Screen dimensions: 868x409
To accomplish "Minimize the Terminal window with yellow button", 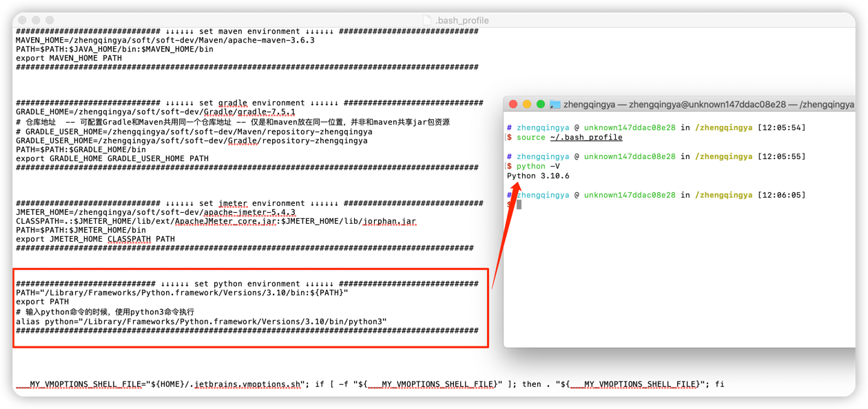I will pos(526,104).
